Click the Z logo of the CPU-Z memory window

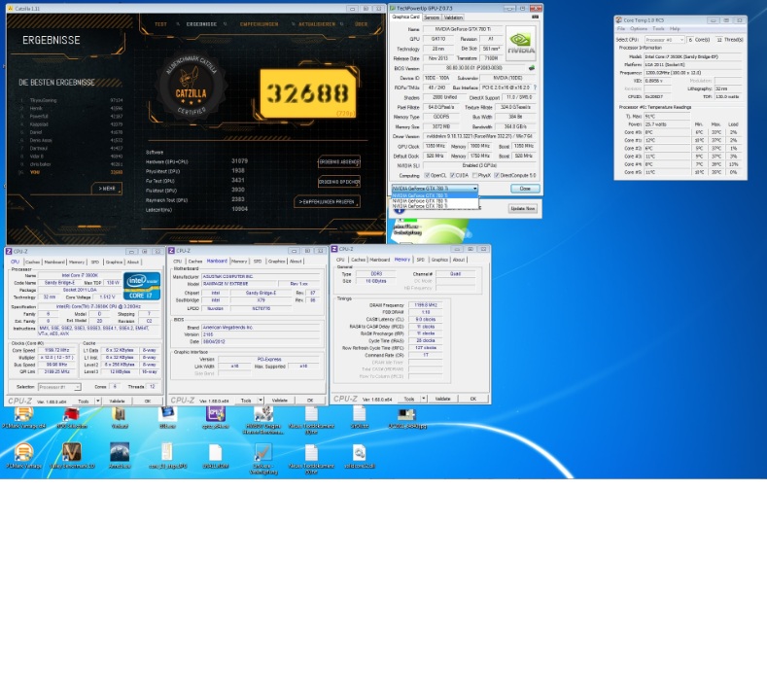click(334, 249)
